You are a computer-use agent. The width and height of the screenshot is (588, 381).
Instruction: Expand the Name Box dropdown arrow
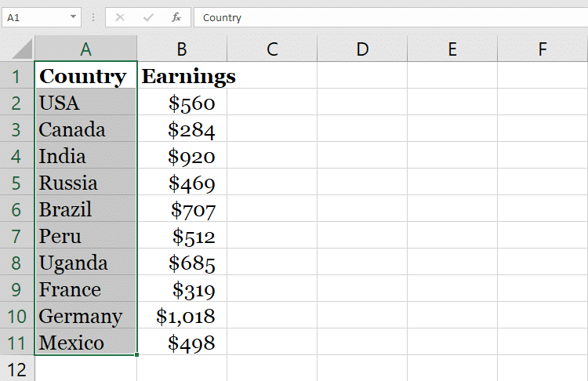[x=74, y=17]
